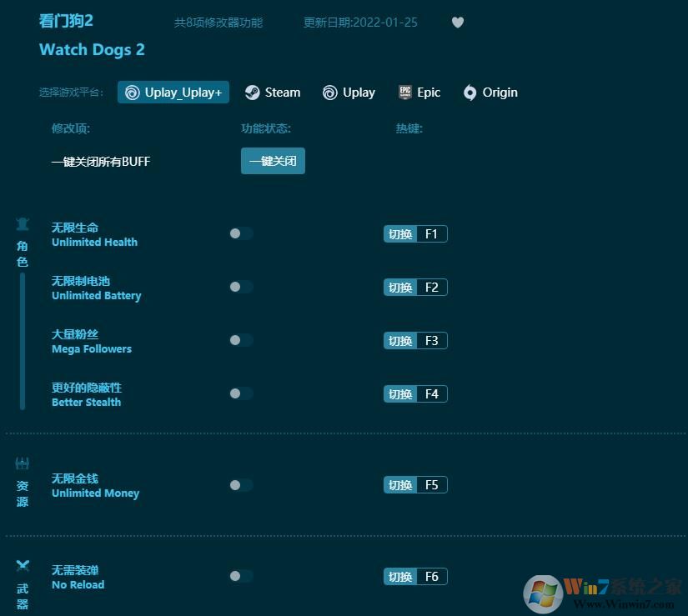Enable the Unlimited Health toggle

pyautogui.click(x=240, y=233)
